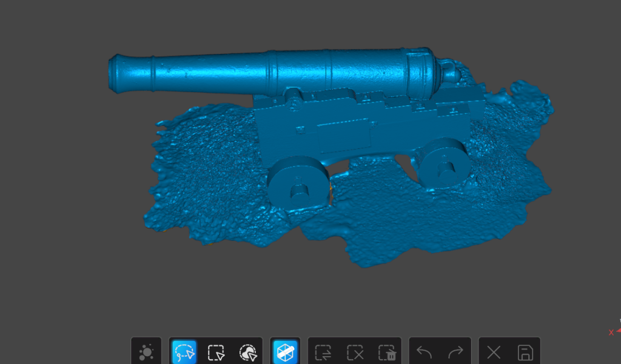Select the lasso selection tool
Viewport: 621px width, 364px height.
[184, 352]
